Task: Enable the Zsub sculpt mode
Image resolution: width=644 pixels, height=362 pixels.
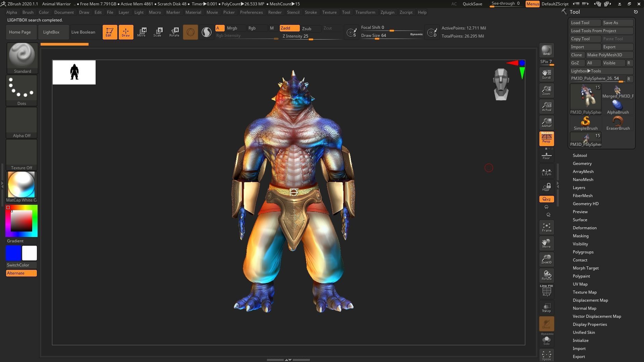Action: pos(307,28)
